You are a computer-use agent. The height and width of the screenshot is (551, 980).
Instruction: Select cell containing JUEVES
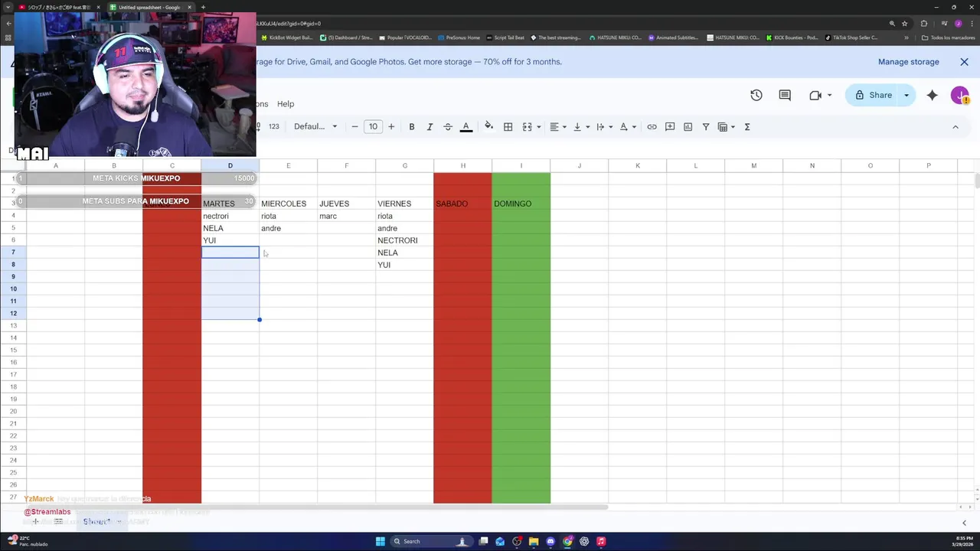coord(346,204)
